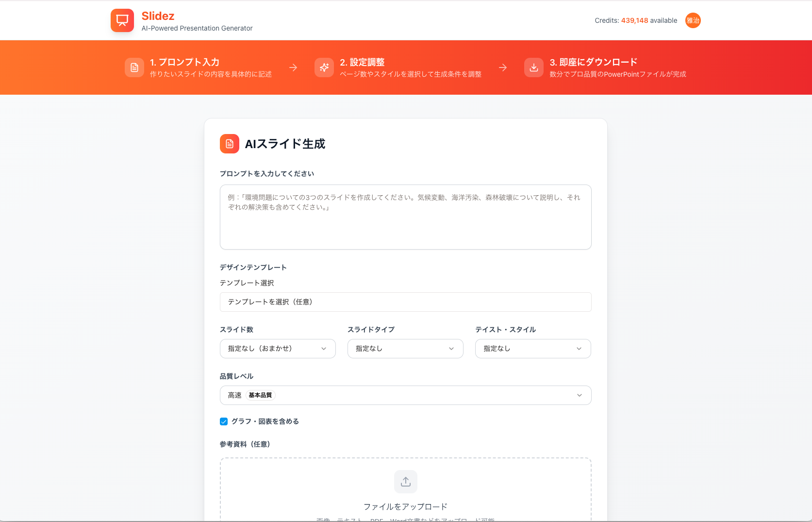The image size is (812, 522).
Task: Click the upload arrow icon
Action: coord(406,482)
